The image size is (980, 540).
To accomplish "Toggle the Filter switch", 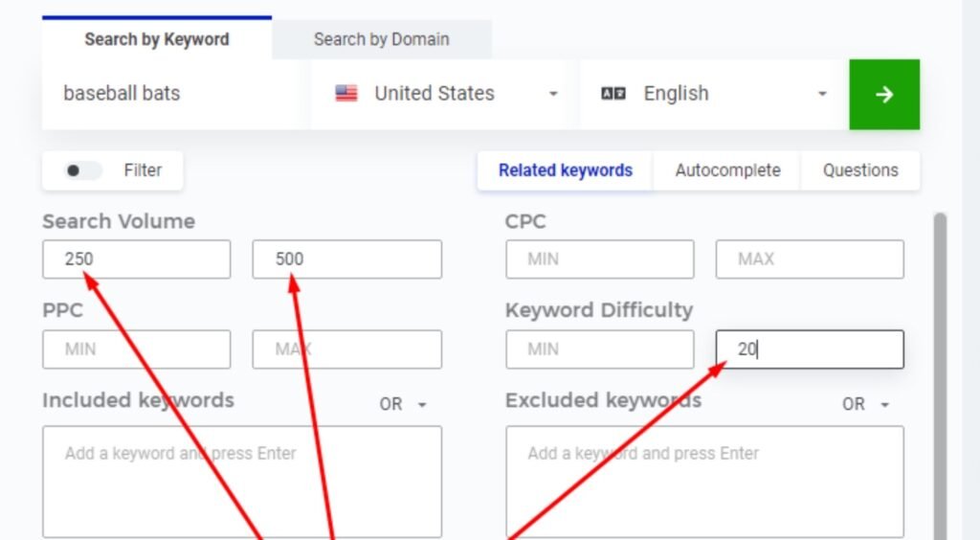I will point(84,170).
